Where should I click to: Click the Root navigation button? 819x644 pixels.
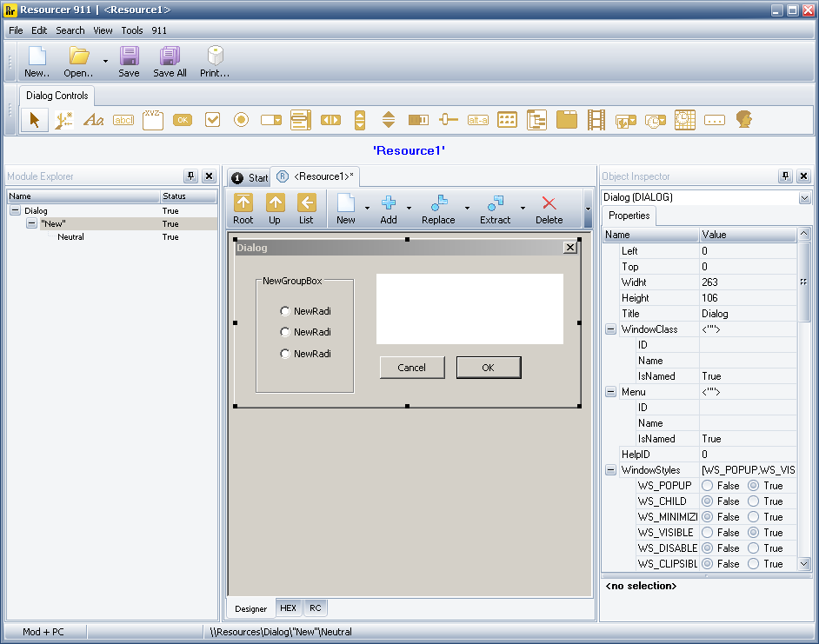[243, 209]
